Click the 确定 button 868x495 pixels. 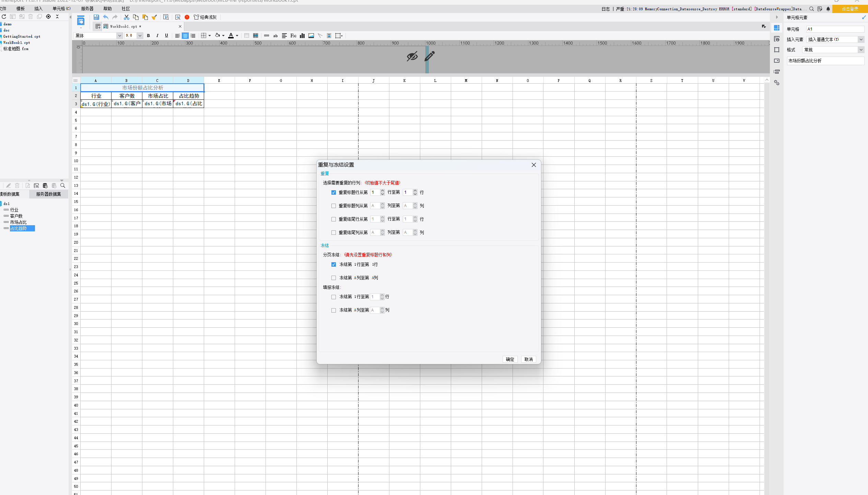click(510, 359)
